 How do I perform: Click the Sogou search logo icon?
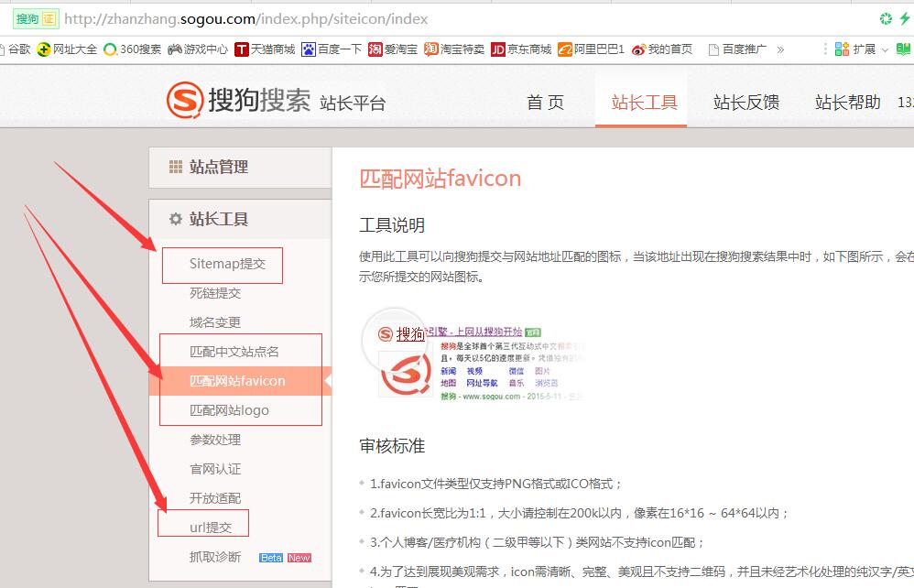tap(185, 100)
